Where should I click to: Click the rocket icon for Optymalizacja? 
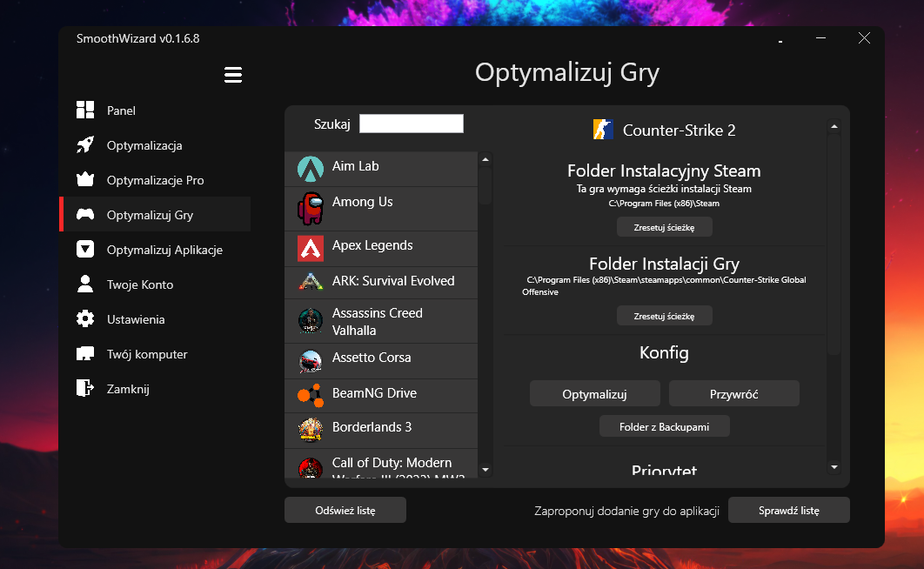(85, 145)
